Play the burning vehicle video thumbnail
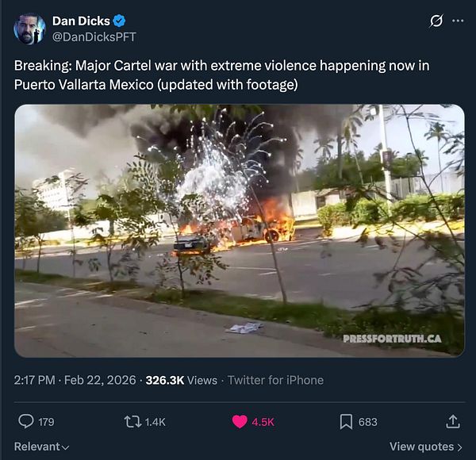Image resolution: width=476 pixels, height=460 pixels. click(240, 231)
